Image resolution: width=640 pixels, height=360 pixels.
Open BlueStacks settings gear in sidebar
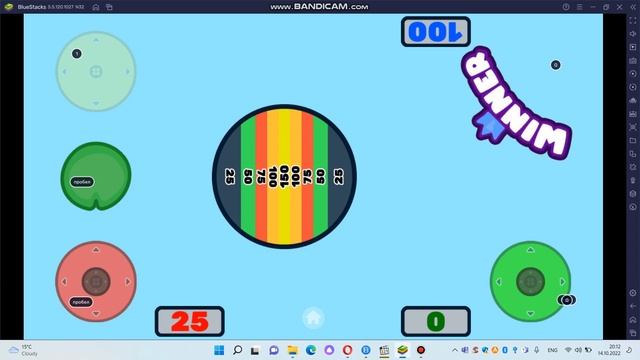(x=633, y=293)
